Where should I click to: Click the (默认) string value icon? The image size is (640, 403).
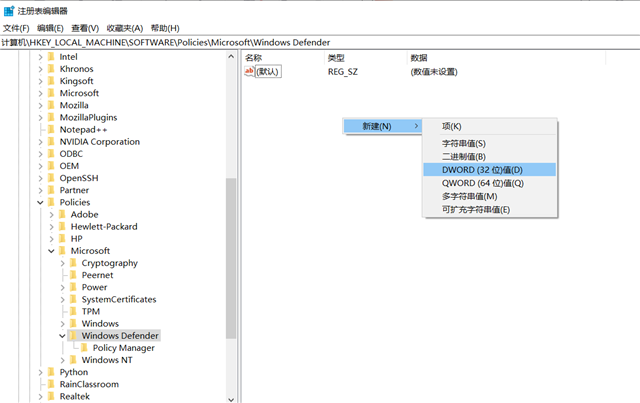(x=250, y=72)
